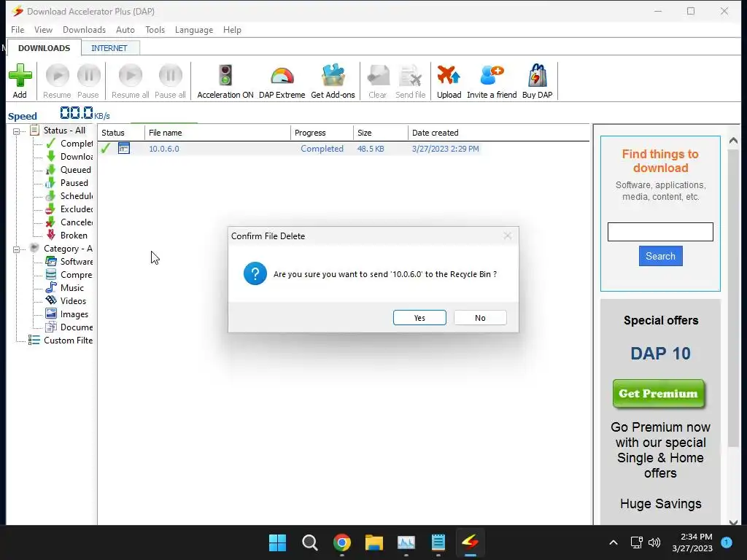This screenshot has height=560, width=747.
Task: Open the File menu
Action: (x=18, y=29)
